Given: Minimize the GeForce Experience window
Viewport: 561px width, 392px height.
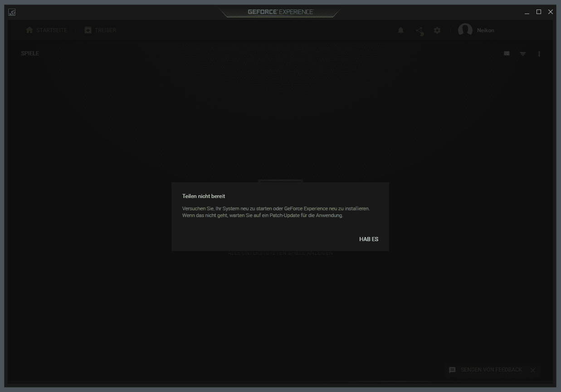Looking at the screenshot, I should click(x=527, y=12).
